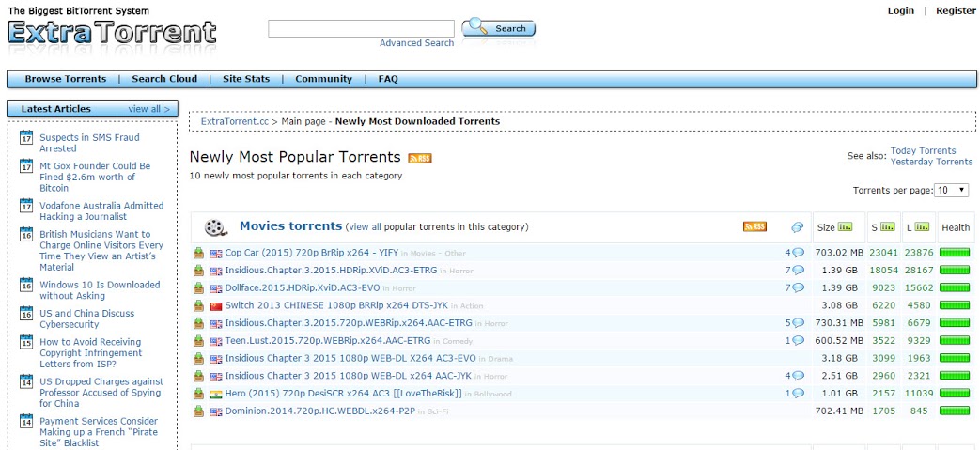Open Browse Torrents menu
This screenshot has width=980, height=450.
[66, 79]
